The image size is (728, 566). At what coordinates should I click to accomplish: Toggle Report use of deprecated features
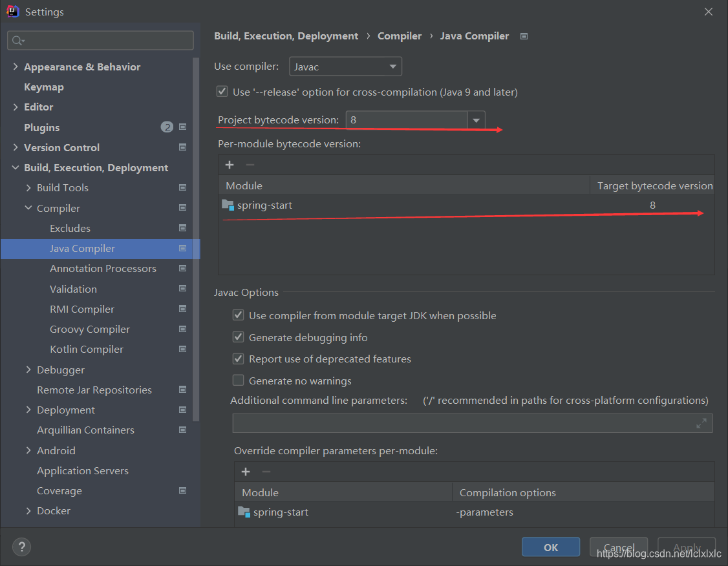tap(238, 359)
